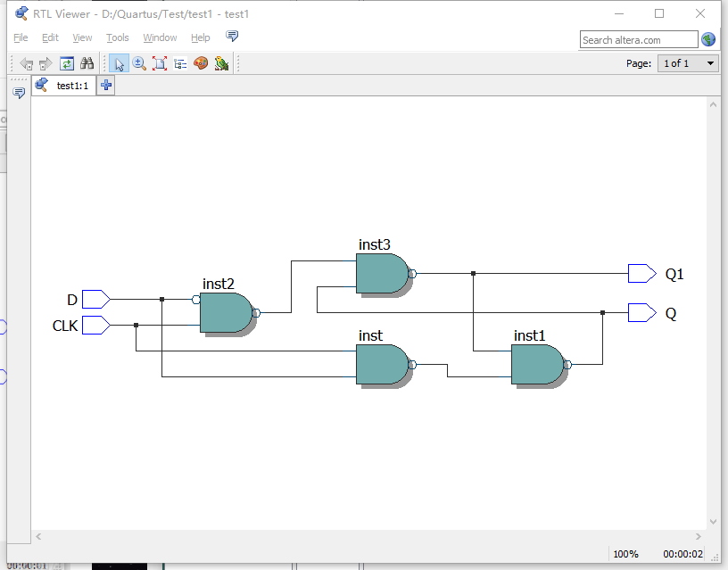Image resolution: width=728 pixels, height=570 pixels.
Task: Activate the Selection pointer tool
Action: tap(119, 63)
